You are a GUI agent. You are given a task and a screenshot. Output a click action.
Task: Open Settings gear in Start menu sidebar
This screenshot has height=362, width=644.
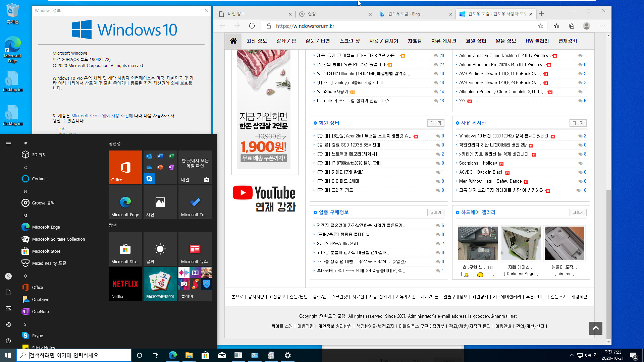point(8,324)
